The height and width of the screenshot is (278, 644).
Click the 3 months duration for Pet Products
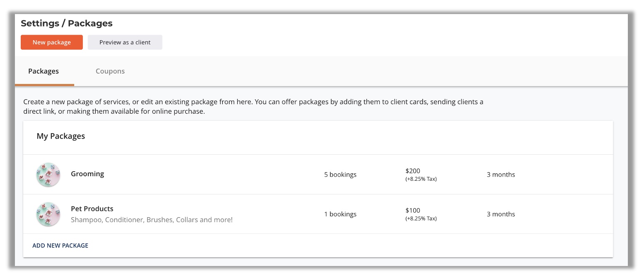point(501,214)
